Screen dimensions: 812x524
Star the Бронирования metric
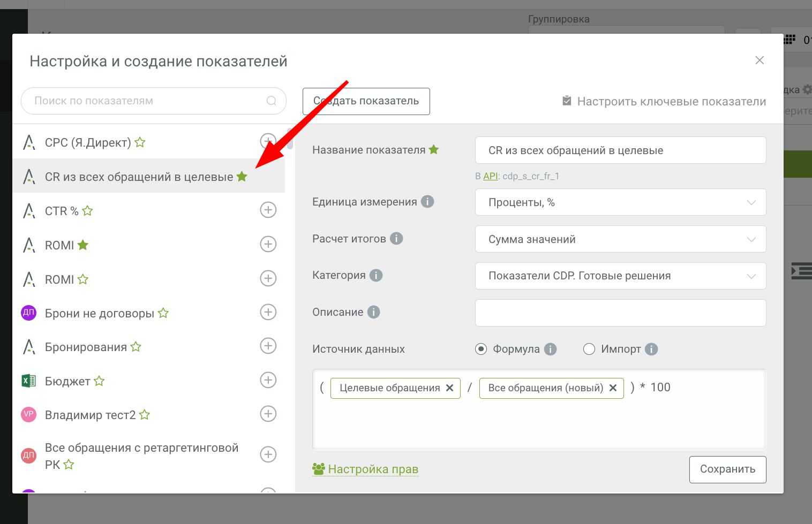(x=136, y=347)
